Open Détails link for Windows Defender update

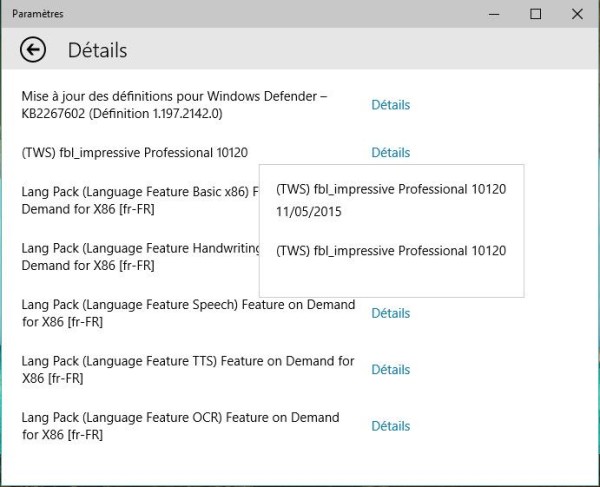point(390,105)
